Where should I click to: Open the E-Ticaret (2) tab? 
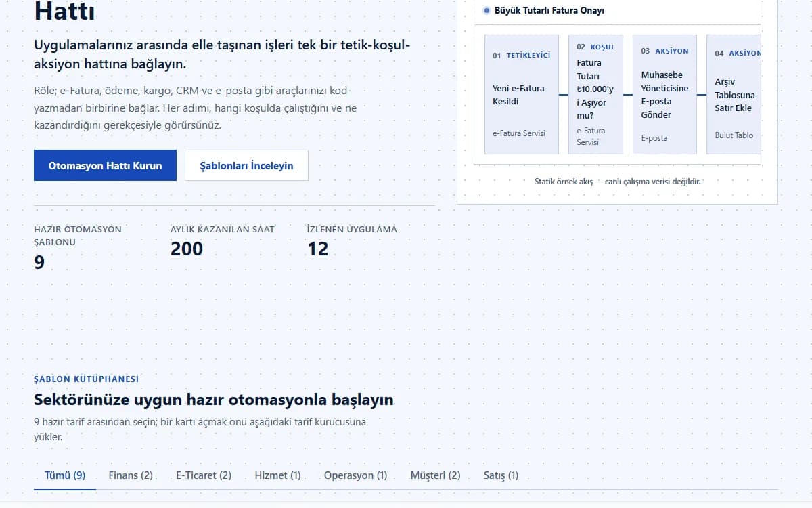(204, 475)
